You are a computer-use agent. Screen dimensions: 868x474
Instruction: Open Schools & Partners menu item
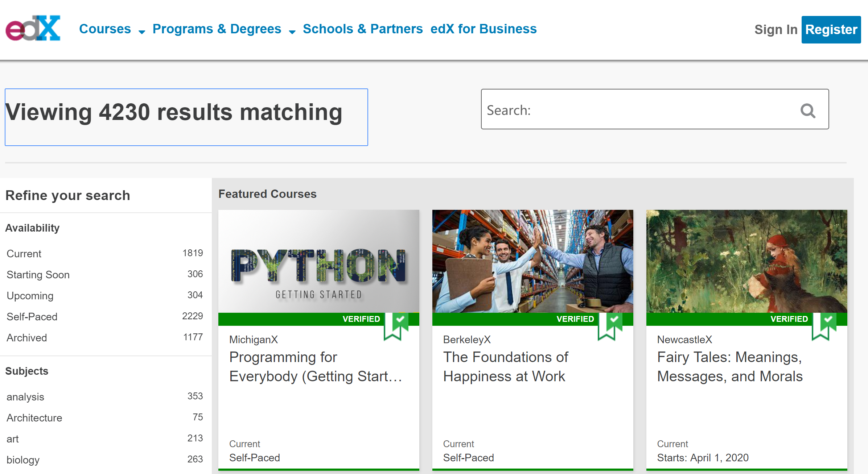coord(363,29)
